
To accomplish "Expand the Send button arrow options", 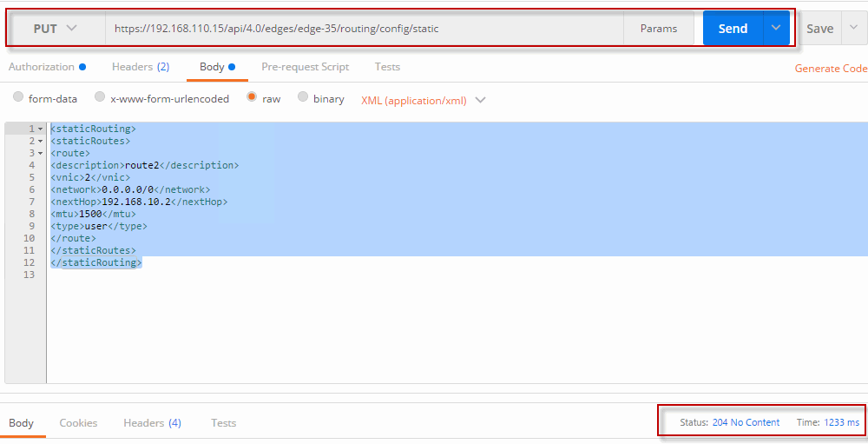I will (776, 29).
